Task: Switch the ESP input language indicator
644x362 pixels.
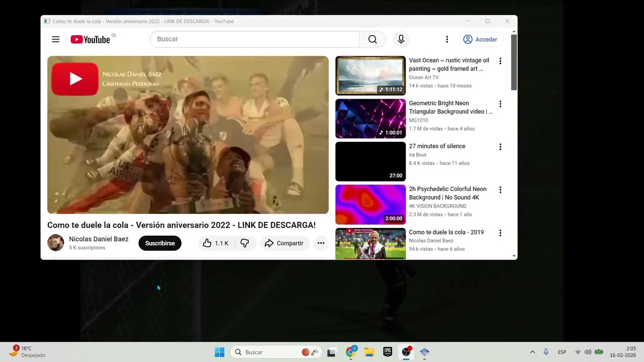Action: pyautogui.click(x=562, y=352)
